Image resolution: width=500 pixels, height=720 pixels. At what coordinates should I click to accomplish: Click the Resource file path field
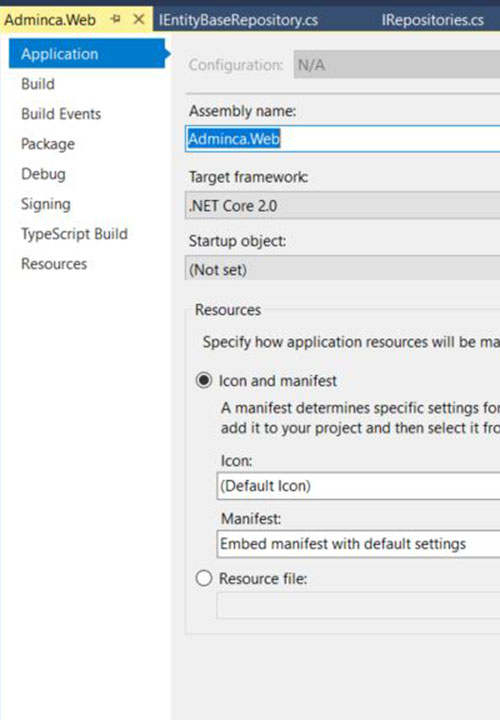click(x=358, y=606)
